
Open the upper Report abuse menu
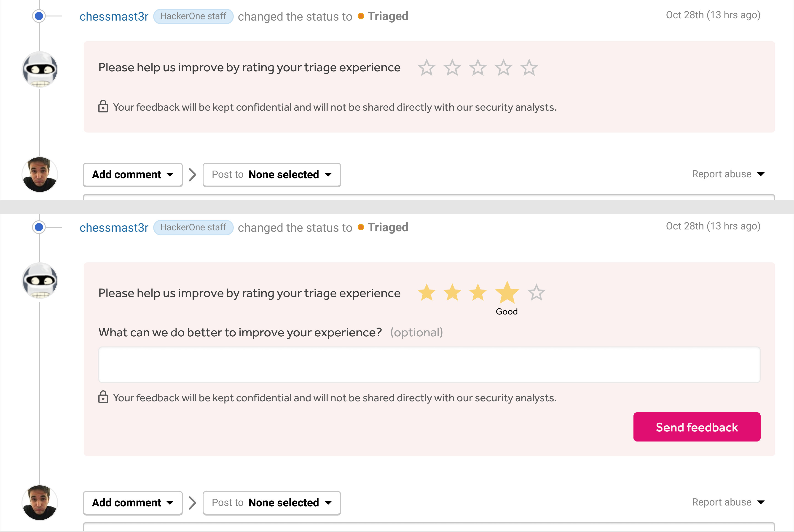[728, 174]
